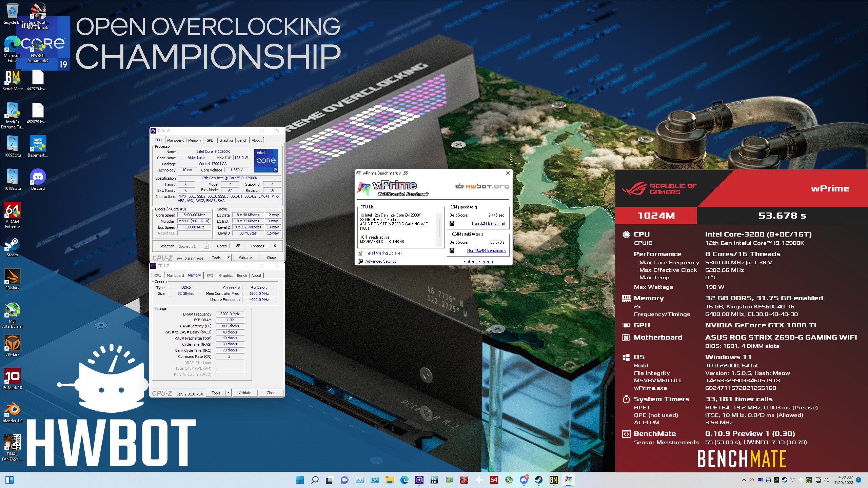868x488 pixels.
Task: Open the Windows Start menu
Action: (x=300, y=480)
